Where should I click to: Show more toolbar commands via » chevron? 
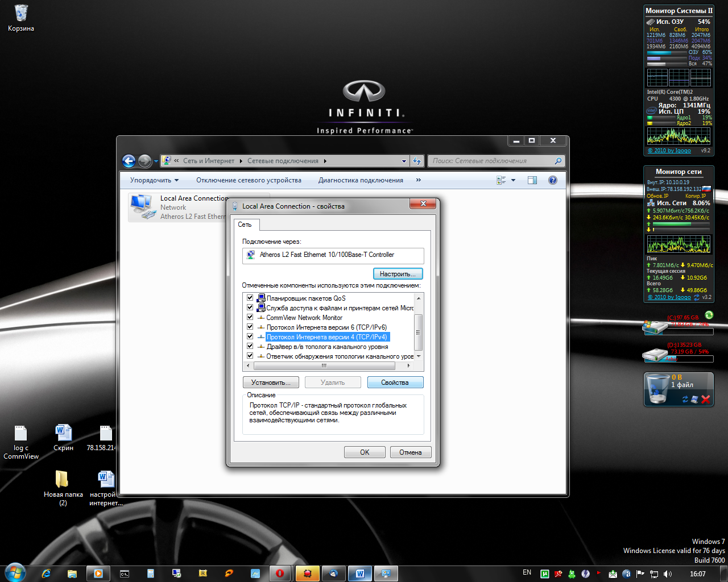click(x=419, y=180)
